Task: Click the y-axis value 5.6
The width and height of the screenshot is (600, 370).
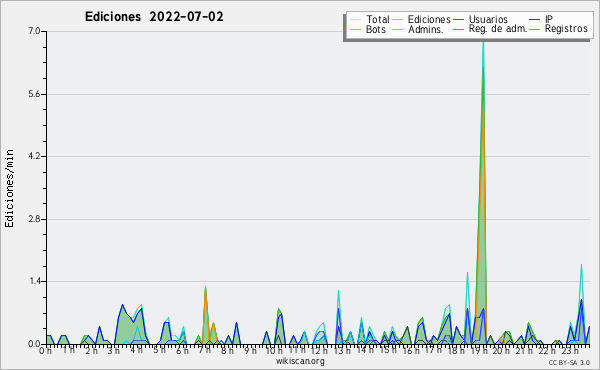Action: tap(34, 94)
